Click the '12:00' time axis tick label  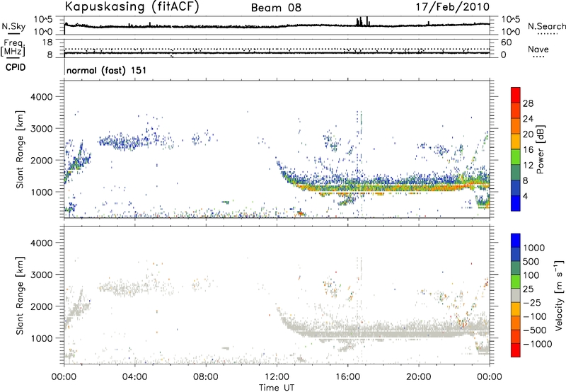point(277,377)
